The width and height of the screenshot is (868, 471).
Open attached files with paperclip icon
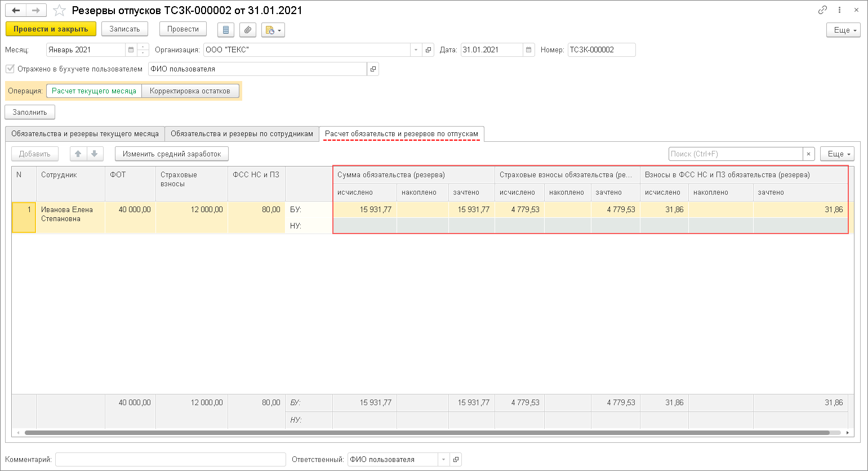(x=248, y=30)
